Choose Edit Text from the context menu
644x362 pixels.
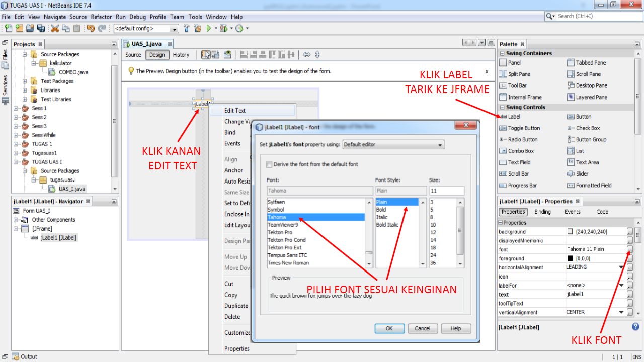[x=234, y=109]
